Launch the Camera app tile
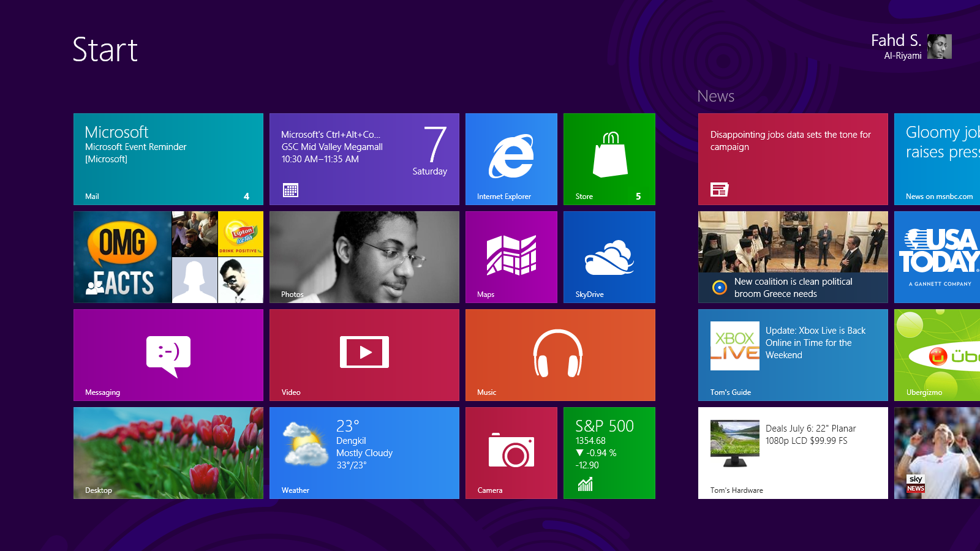This screenshot has width=980, height=551. [511, 452]
